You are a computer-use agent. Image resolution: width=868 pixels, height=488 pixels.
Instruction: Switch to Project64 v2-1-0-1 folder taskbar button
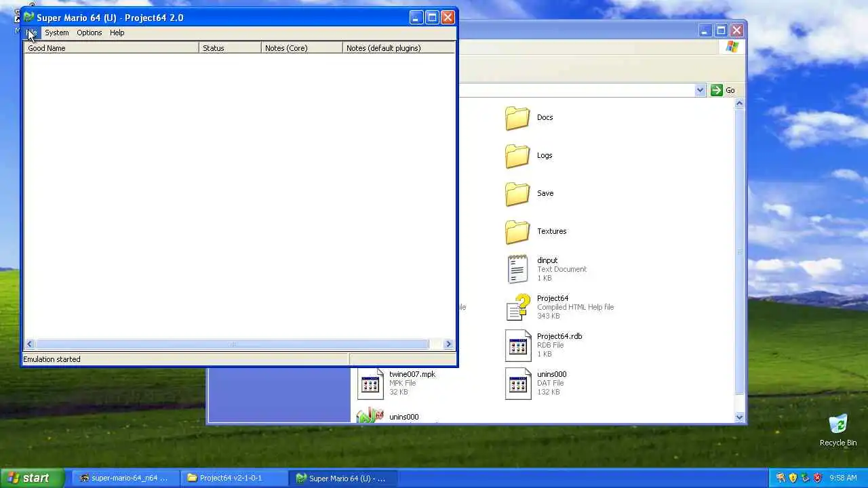point(233,478)
